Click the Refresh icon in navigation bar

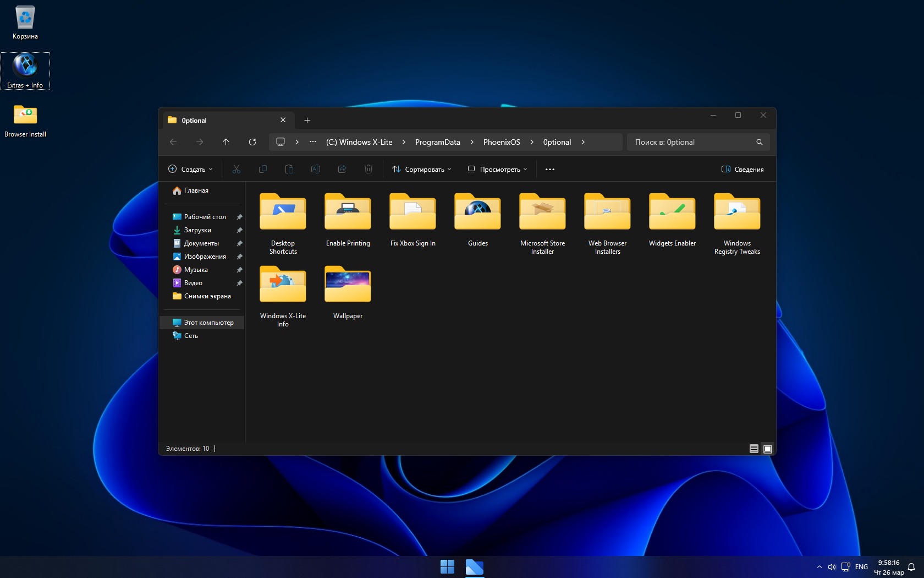click(252, 142)
